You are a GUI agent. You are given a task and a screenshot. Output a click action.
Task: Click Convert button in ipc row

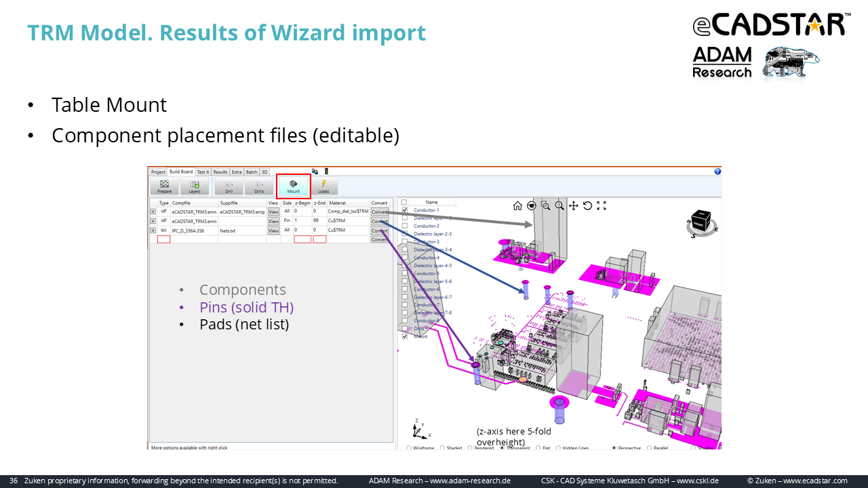click(380, 231)
